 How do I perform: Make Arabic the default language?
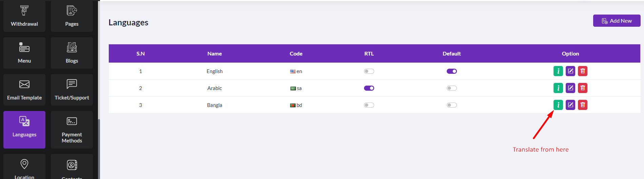(x=452, y=88)
